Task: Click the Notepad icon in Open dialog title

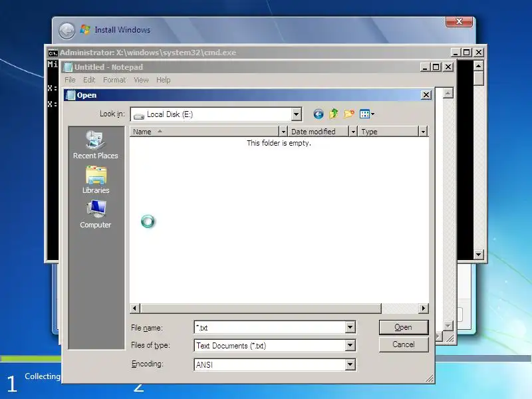Action: click(70, 95)
